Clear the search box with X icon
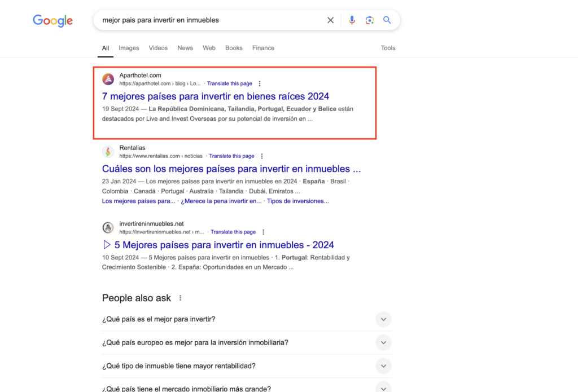 click(x=330, y=20)
